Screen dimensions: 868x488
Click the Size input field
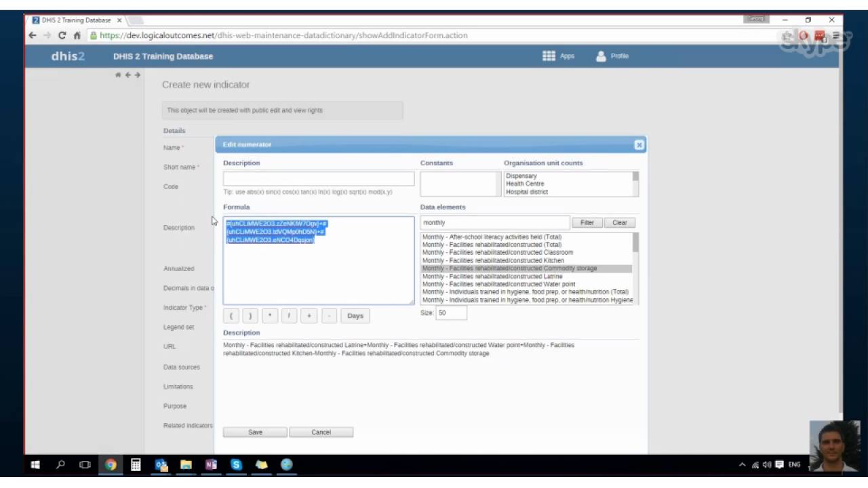[451, 313]
